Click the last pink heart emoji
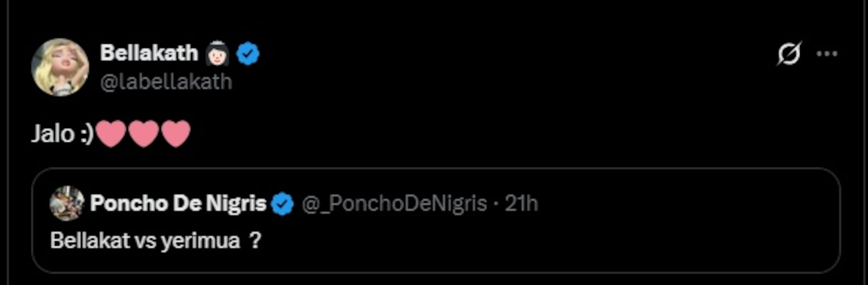868x285 pixels. 176,134
